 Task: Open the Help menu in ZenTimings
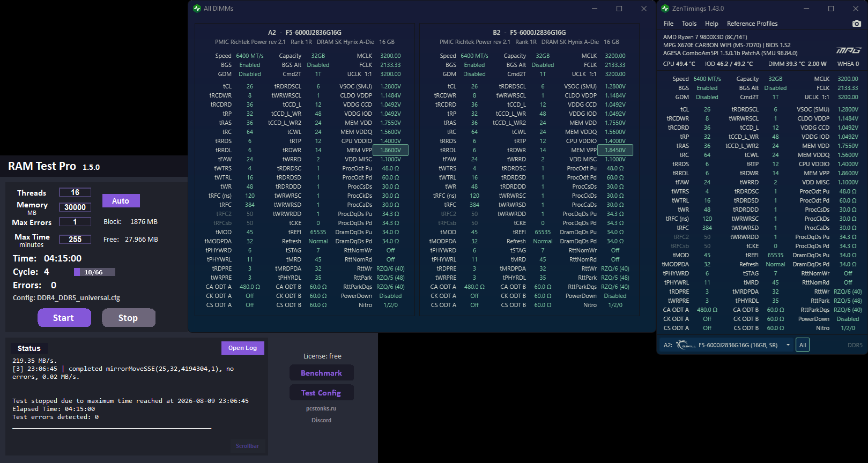coord(711,24)
